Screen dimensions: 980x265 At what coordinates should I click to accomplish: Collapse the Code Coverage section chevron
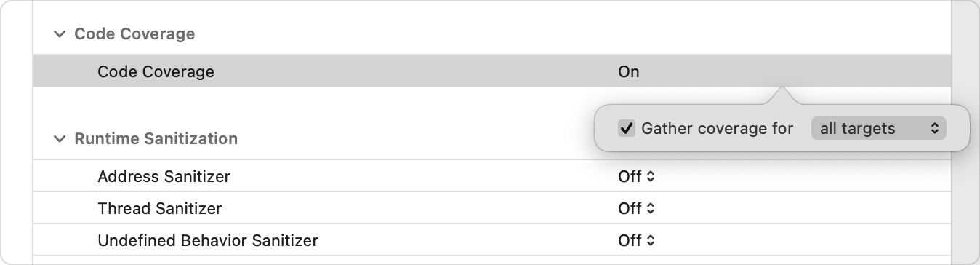click(59, 34)
